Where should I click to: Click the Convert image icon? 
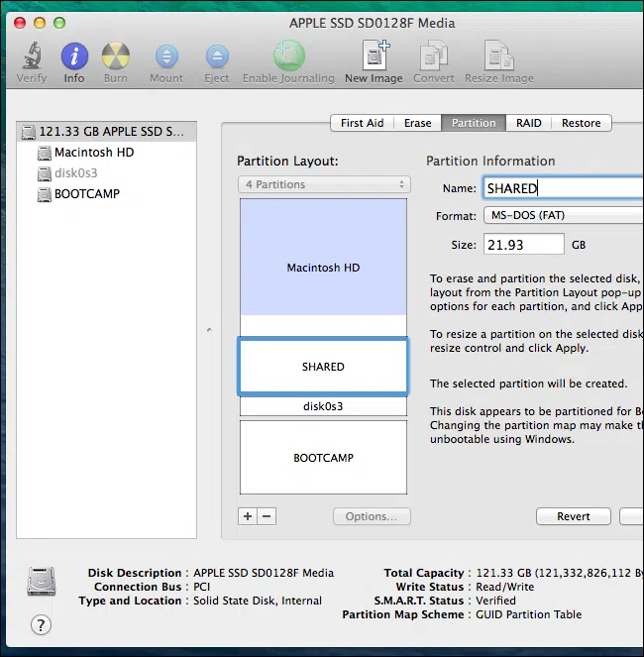tap(433, 57)
